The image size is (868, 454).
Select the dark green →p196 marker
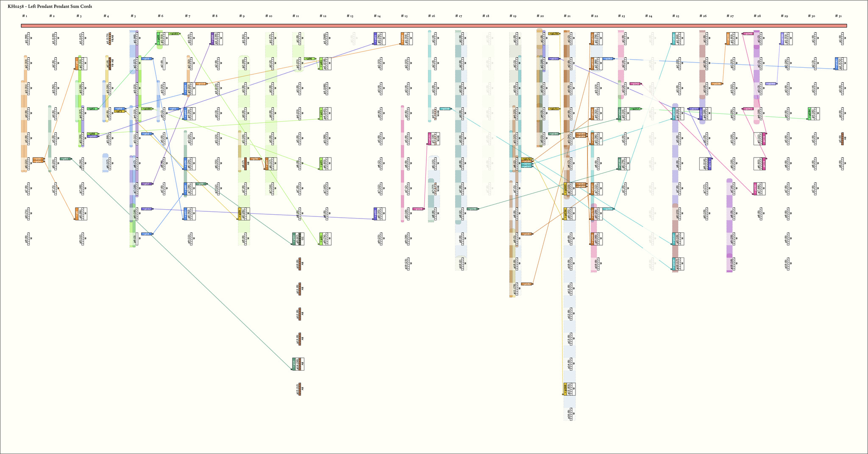click(472, 209)
